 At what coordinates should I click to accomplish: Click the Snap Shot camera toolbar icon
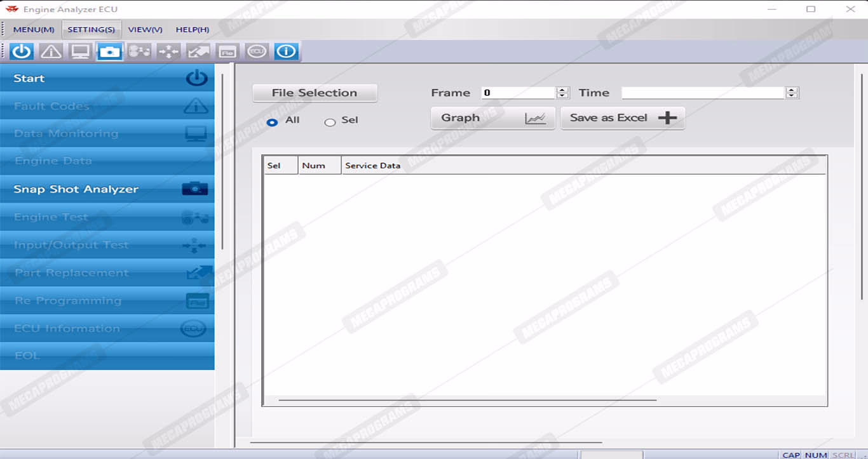pyautogui.click(x=110, y=51)
